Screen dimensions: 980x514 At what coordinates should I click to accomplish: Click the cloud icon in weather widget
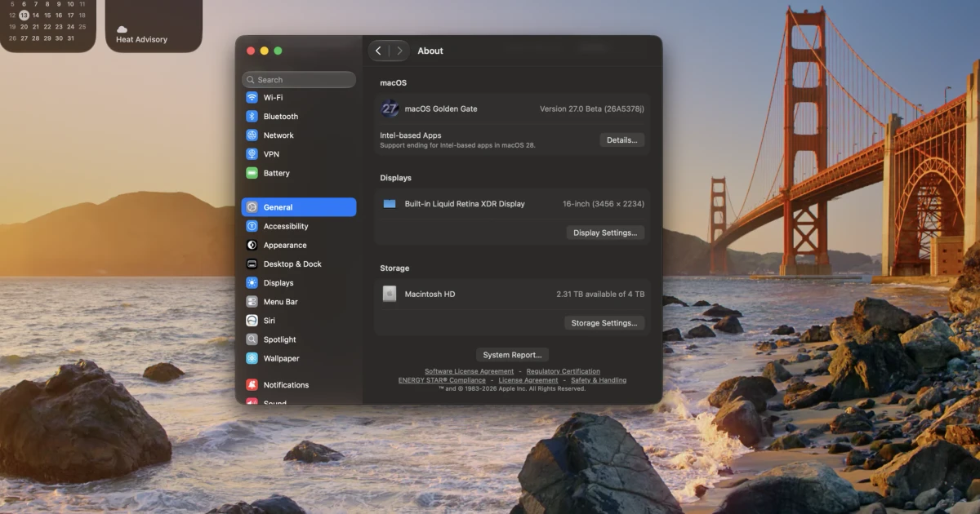(122, 29)
